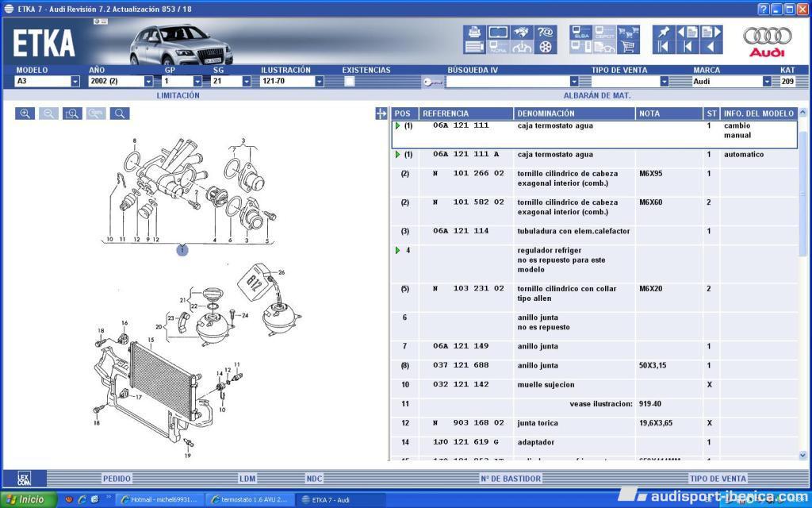This screenshot has height=508, width=812.
Task: Click the key icon beside Búsqueda IV
Action: coord(432,82)
